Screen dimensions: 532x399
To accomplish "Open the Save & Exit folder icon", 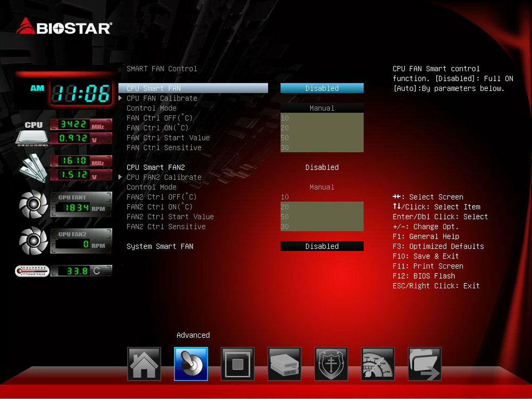I will tap(425, 364).
